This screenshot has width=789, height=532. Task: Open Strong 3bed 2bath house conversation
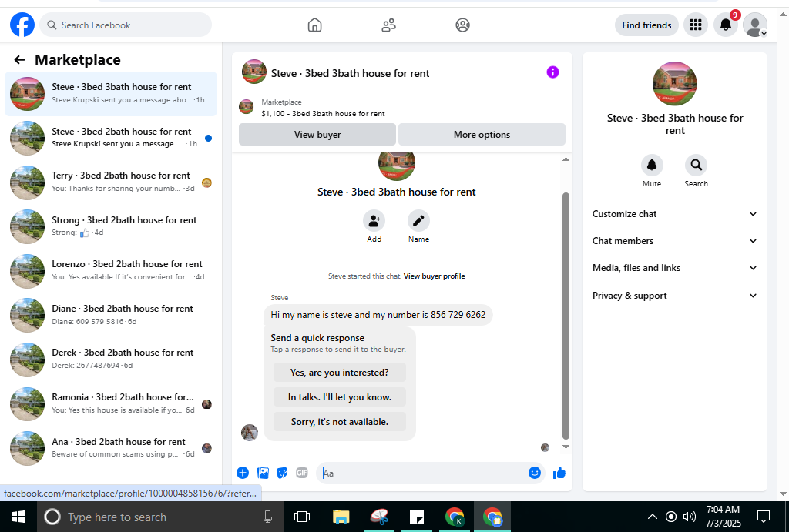tap(111, 226)
